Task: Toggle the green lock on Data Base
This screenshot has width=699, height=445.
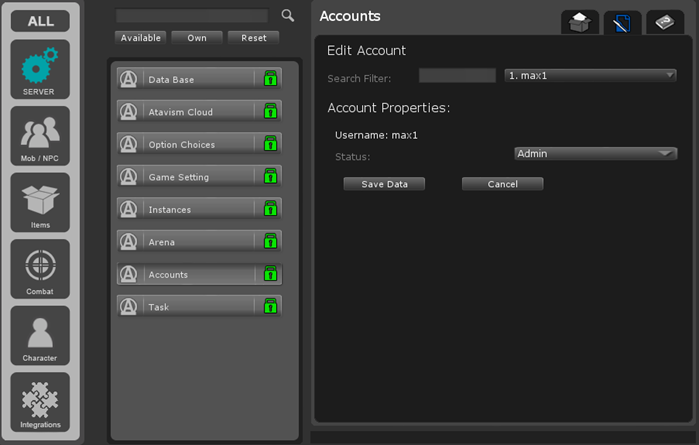Action: click(270, 79)
